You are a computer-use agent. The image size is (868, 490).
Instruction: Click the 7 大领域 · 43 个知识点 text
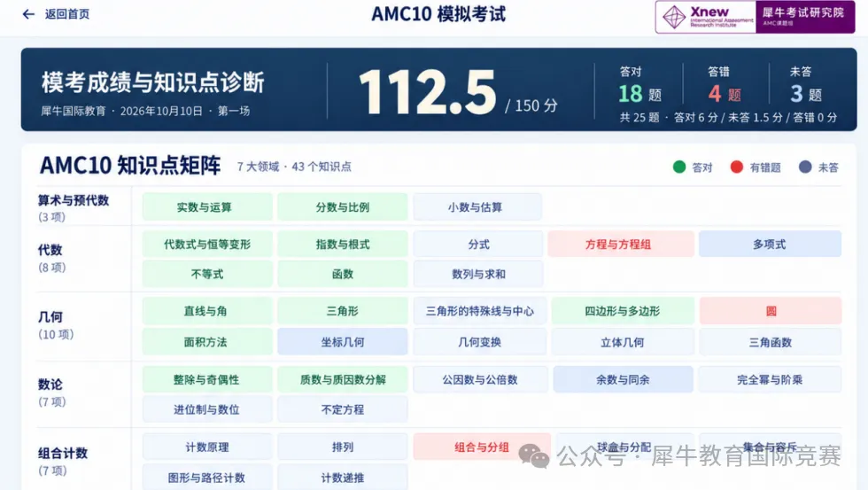(294, 167)
